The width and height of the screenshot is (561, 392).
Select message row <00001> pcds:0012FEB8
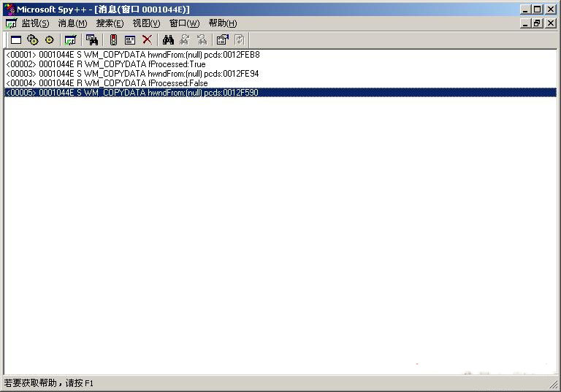point(280,55)
